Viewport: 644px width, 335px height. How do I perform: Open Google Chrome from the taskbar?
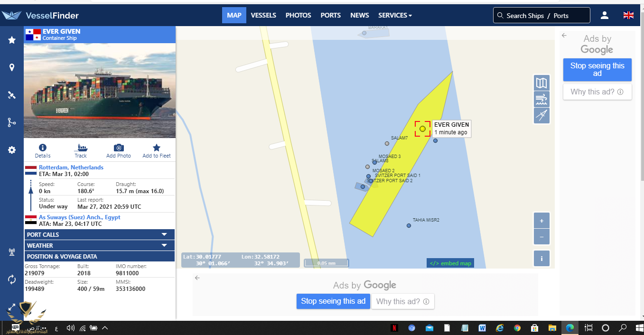(517, 328)
